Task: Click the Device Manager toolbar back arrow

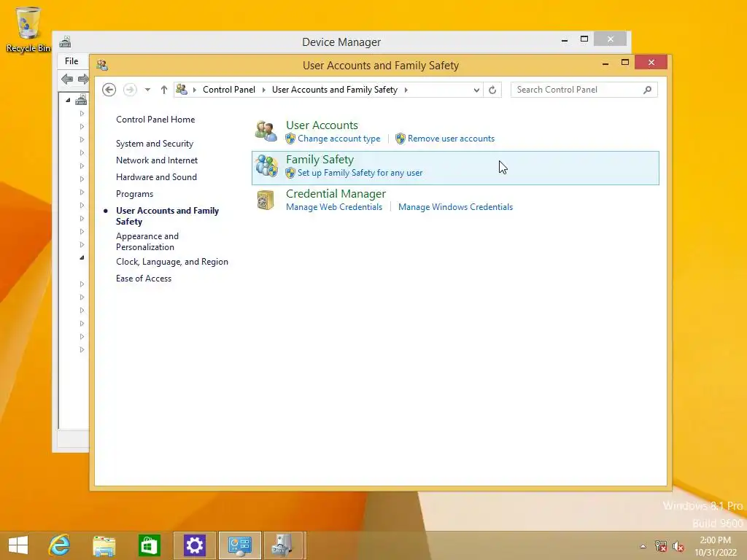Action: (67, 79)
